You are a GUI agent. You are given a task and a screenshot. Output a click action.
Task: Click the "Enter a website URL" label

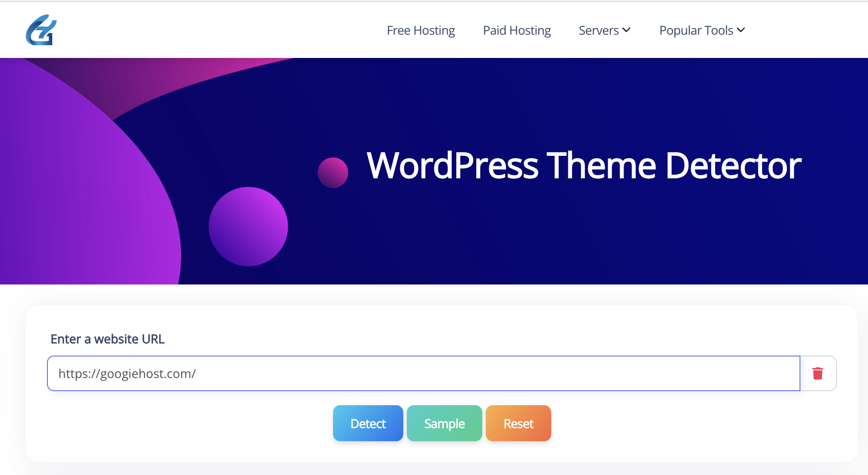click(108, 339)
